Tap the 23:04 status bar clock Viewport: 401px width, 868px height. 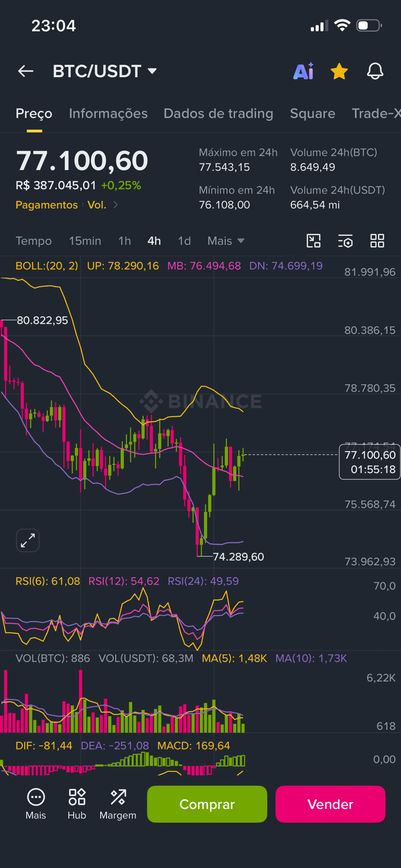coord(54,26)
